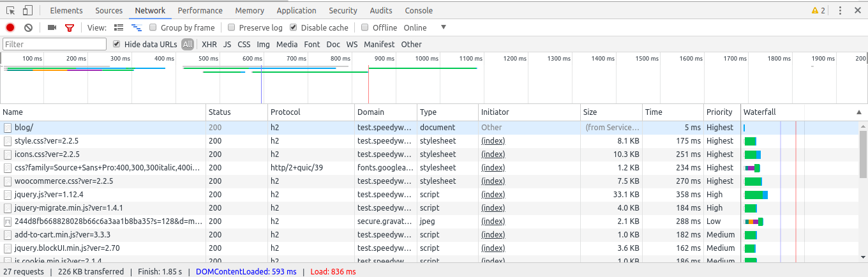Filter requests by Doc
Viewport: 868px width, 277px height.
333,44
